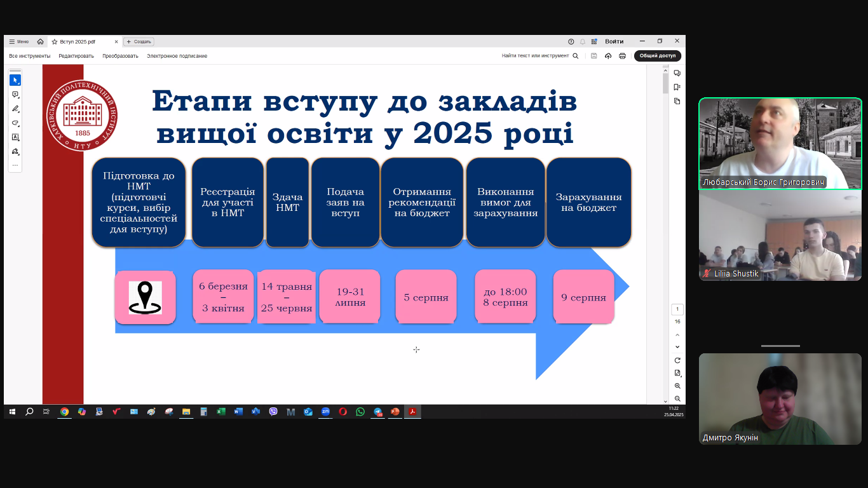The image size is (868, 488).
Task: Open the notifications bell
Action: click(583, 41)
